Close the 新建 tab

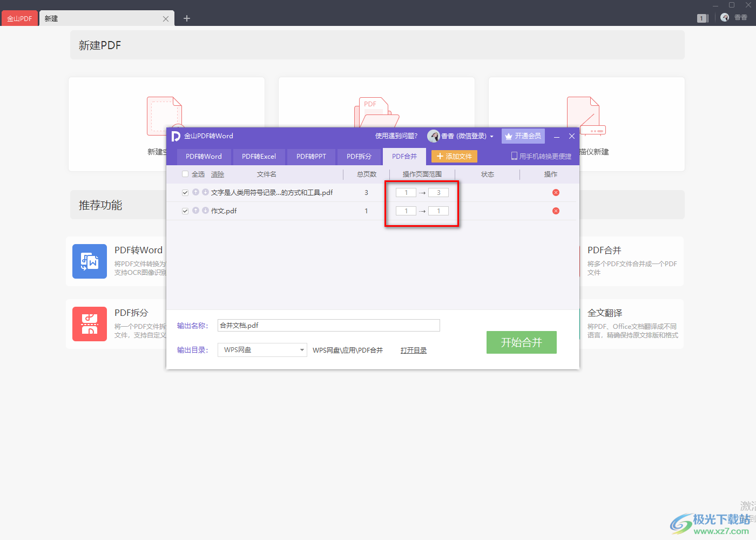tap(166, 19)
